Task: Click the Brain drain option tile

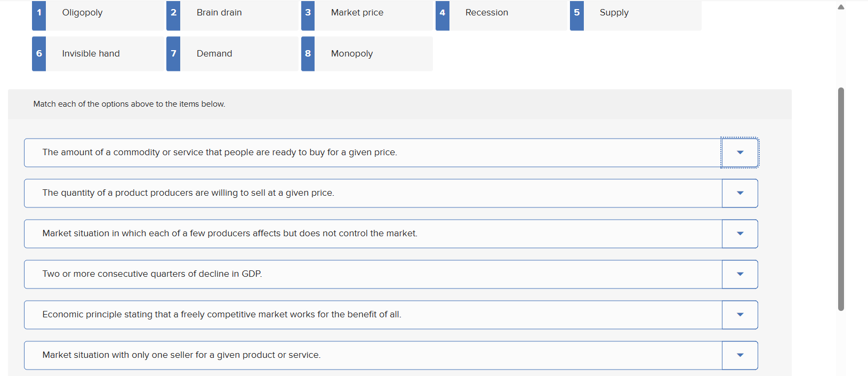Action: 239,13
